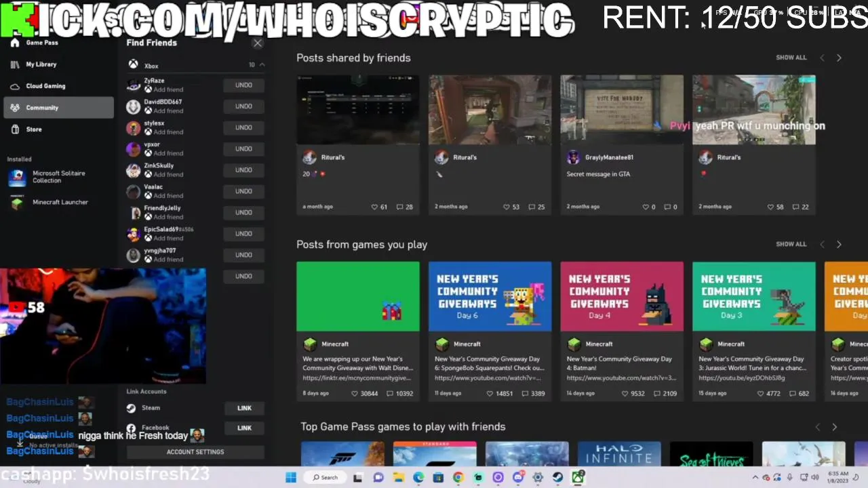This screenshot has height=488, width=868.
Task: Select Community in sidebar
Action: pyautogui.click(x=58, y=108)
